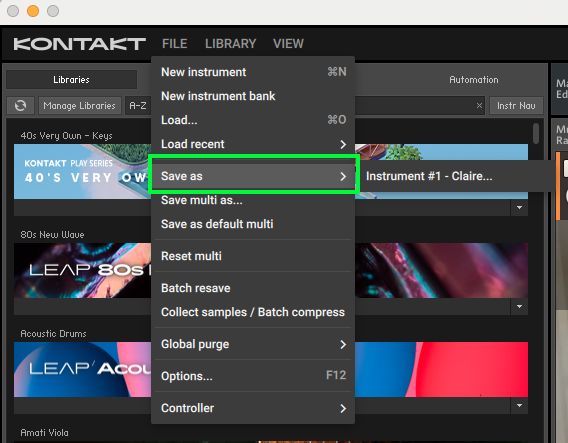Image resolution: width=568 pixels, height=443 pixels.
Task: Click the Instr Nav button
Action: click(516, 105)
